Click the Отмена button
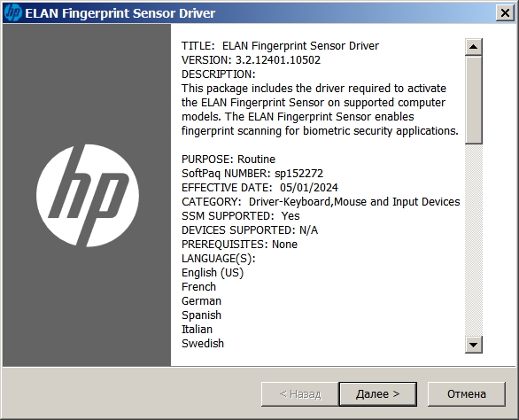This screenshot has height=420, width=519. click(x=467, y=393)
